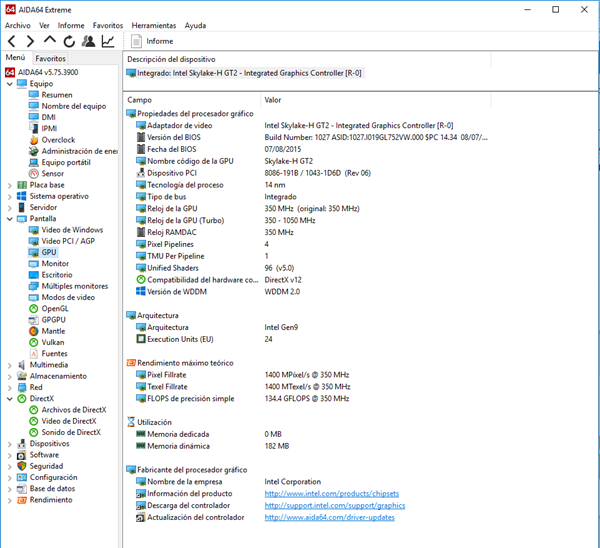Open the user management toolbar icon
Image resolution: width=600 pixels, height=548 pixels.
pos(89,41)
